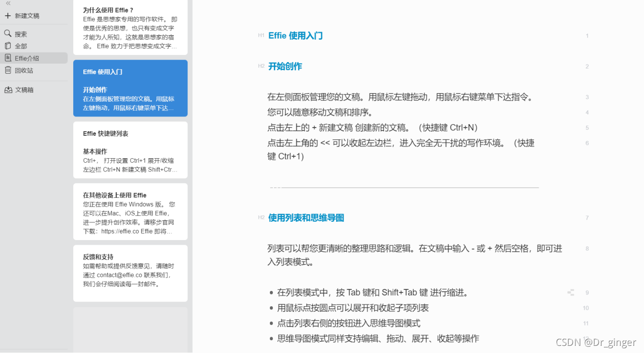Click the Effie介绍 document icon
Viewport: 644px width, 353px height.
tap(8, 58)
